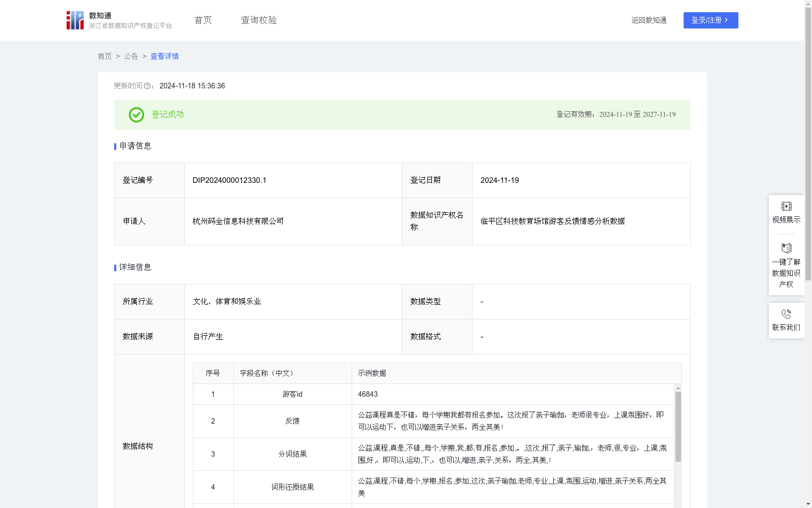Click the 申请信息 section heading
Screen dimensions: 812x508
(136, 146)
